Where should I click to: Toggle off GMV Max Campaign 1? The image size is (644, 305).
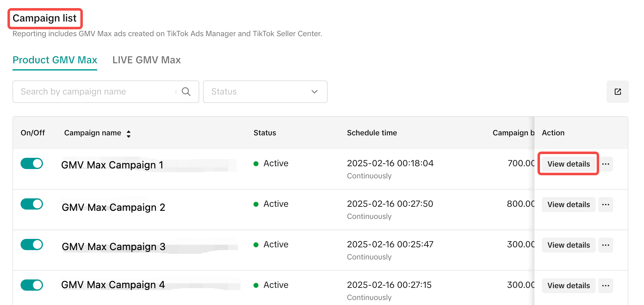(x=32, y=163)
